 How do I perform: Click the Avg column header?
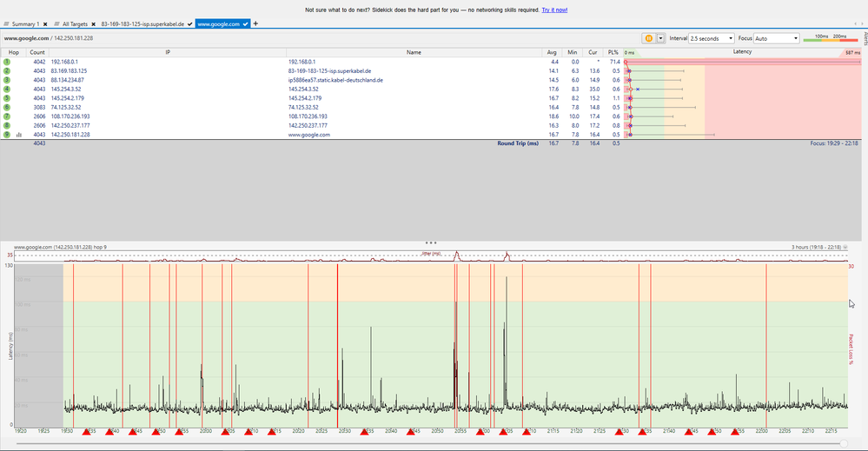pyautogui.click(x=553, y=52)
